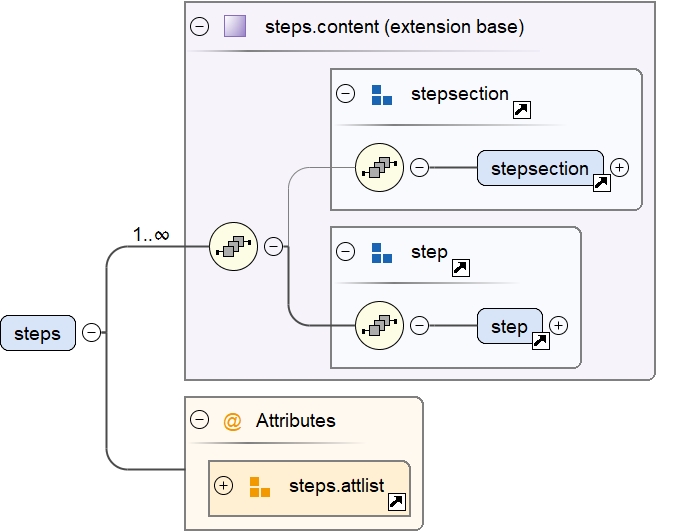
Task: Collapse the Attributes panel
Action: (x=199, y=421)
